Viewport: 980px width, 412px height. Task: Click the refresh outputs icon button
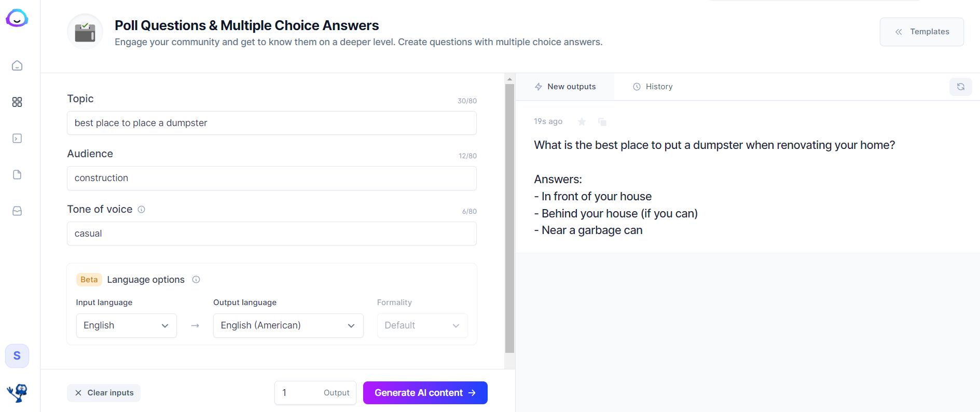(961, 87)
